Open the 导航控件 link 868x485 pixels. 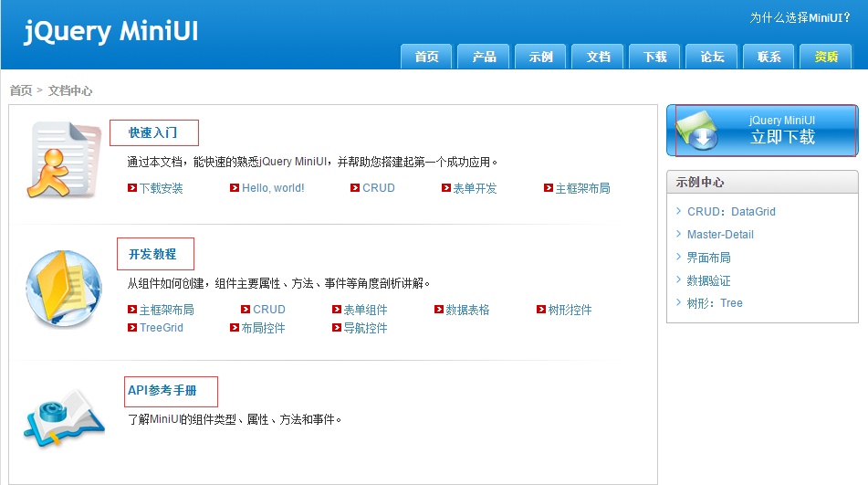[x=365, y=328]
